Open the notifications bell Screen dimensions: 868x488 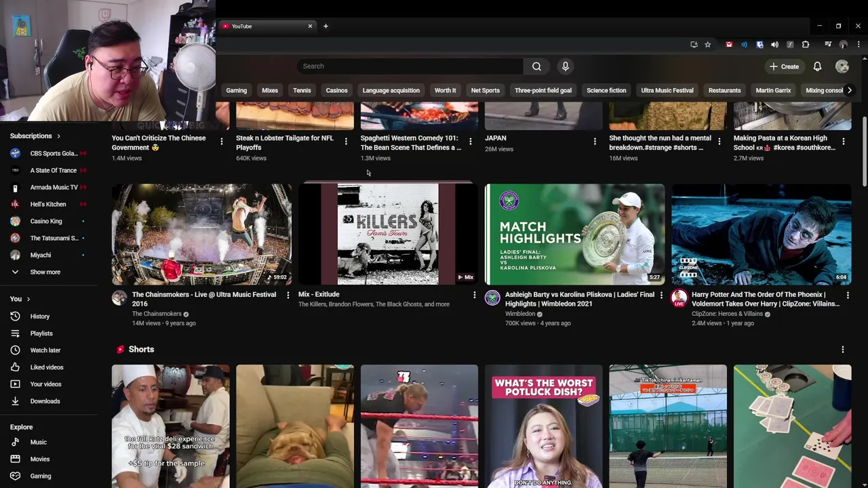(x=817, y=66)
